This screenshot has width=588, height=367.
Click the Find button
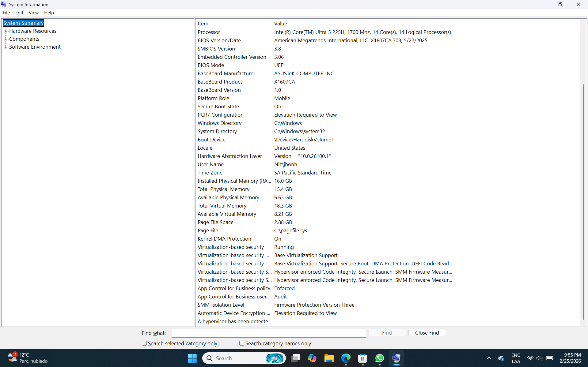(387, 333)
